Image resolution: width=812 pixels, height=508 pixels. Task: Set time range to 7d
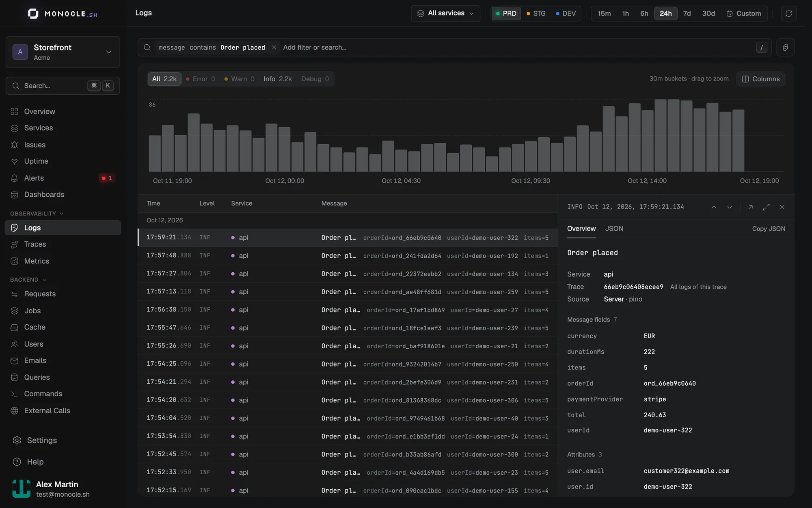point(687,13)
